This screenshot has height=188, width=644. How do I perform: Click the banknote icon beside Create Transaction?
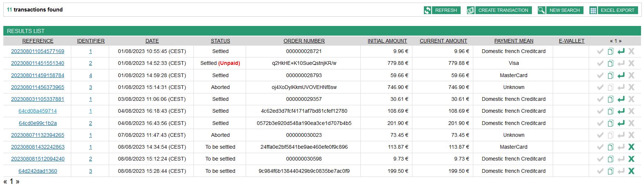tap(471, 10)
